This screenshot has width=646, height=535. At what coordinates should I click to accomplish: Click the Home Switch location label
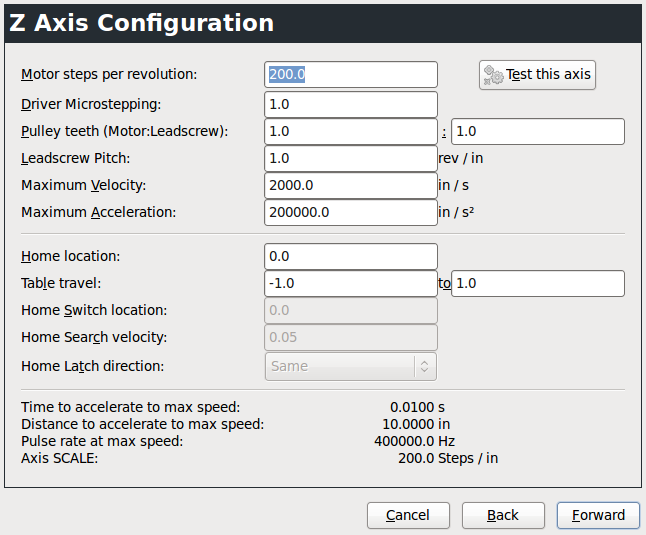94,311
